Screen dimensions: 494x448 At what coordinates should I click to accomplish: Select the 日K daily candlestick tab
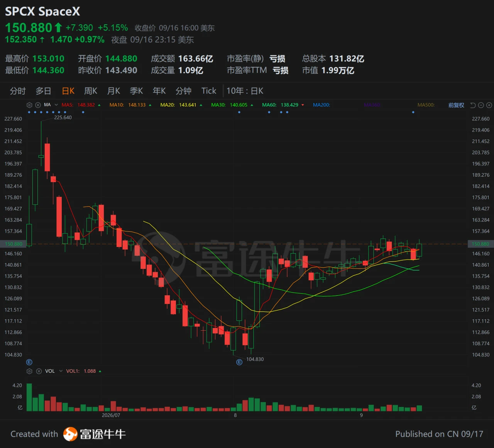coord(68,91)
